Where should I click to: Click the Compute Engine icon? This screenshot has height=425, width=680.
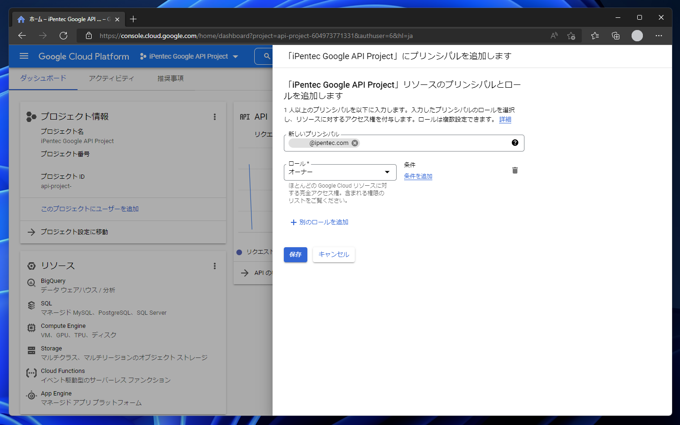point(31,328)
